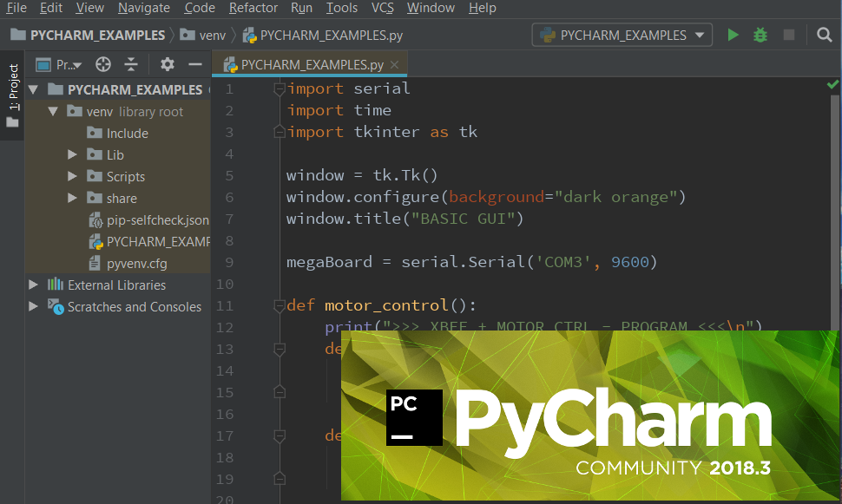Open the View menu
Image resolution: width=842 pixels, height=504 pixels.
tap(89, 8)
